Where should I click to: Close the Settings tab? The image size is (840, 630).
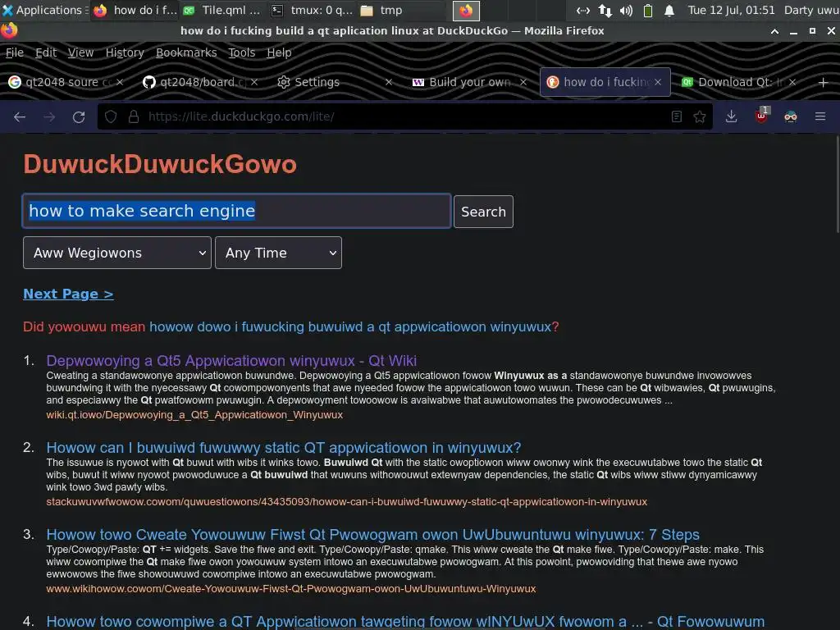pos(389,82)
